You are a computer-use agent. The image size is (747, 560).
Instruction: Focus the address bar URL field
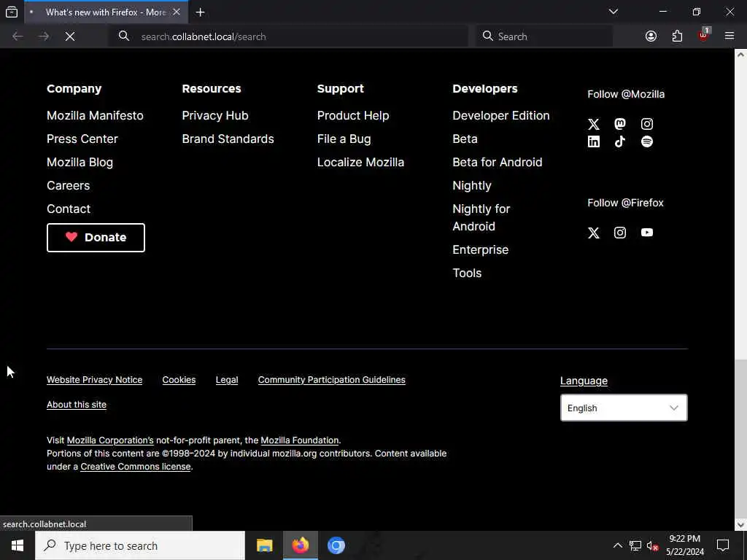(x=288, y=36)
